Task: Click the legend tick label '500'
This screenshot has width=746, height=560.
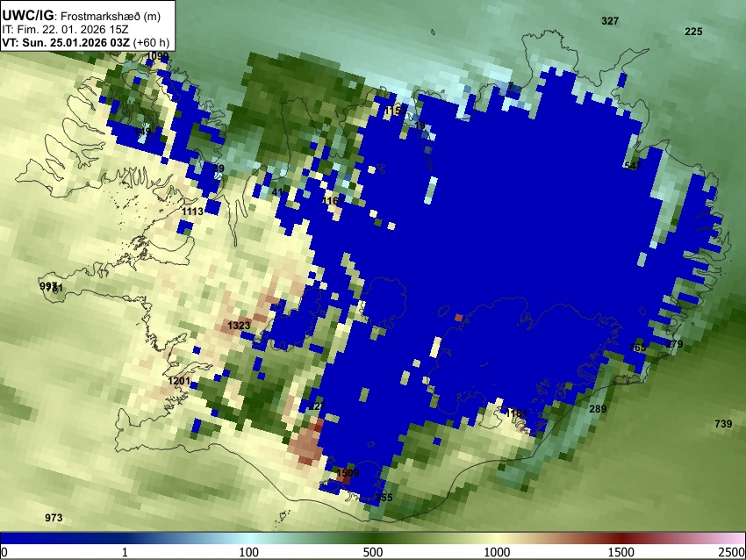Action: (373, 552)
